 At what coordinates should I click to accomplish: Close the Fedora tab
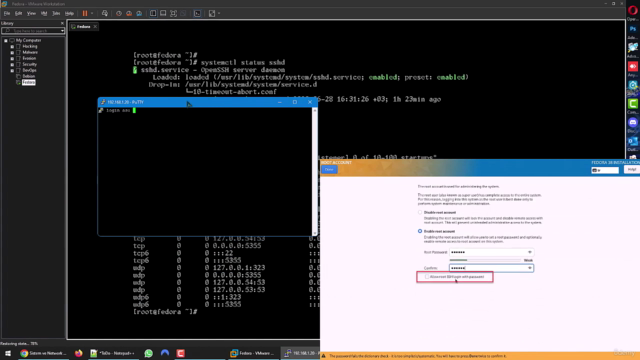pos(95,27)
